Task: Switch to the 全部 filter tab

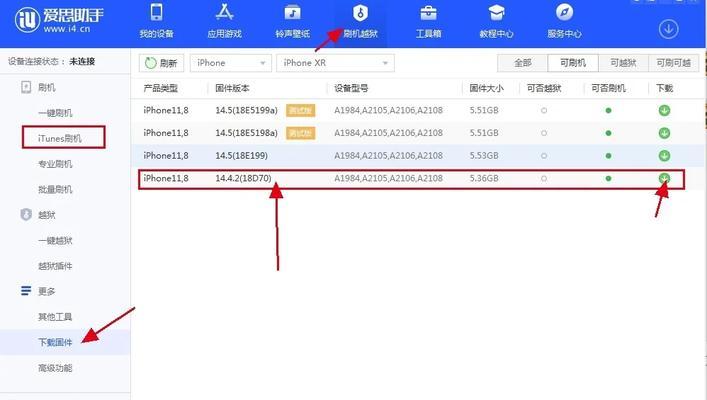Action: [523, 63]
